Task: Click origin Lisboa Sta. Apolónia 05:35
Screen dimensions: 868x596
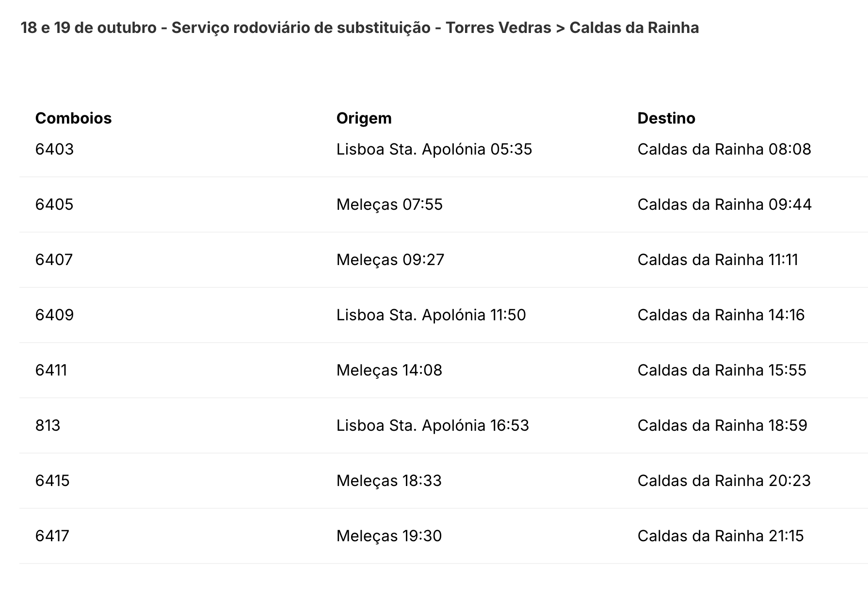Action: 434,149
